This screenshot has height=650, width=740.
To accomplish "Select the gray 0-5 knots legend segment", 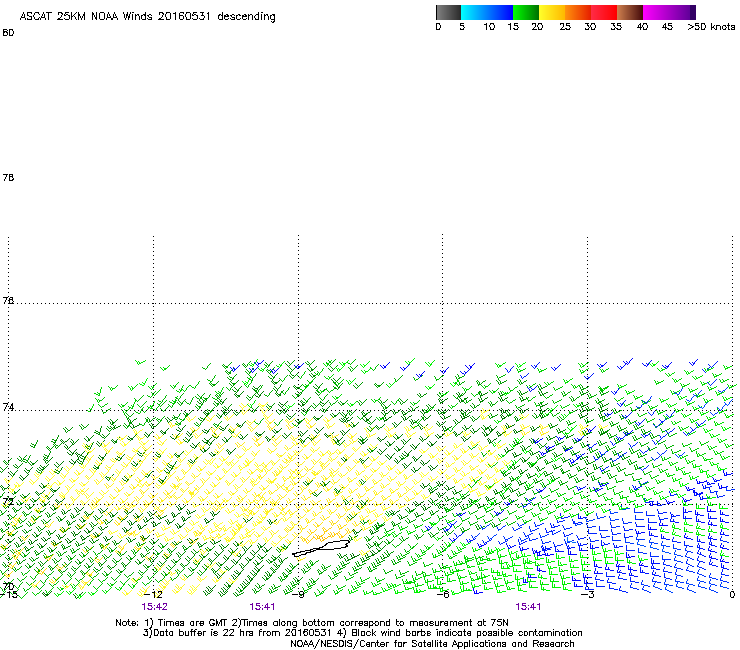I will 448,12.
